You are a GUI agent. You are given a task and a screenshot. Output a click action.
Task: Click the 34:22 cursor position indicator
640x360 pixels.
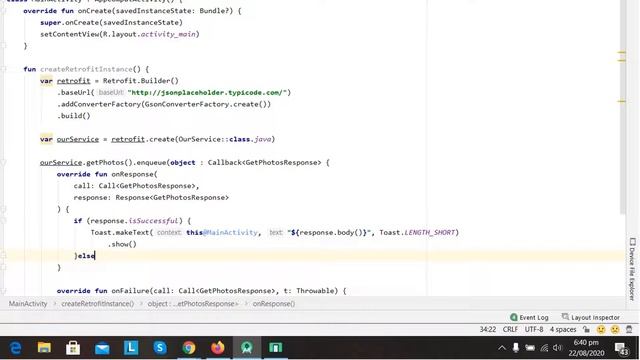point(488,329)
